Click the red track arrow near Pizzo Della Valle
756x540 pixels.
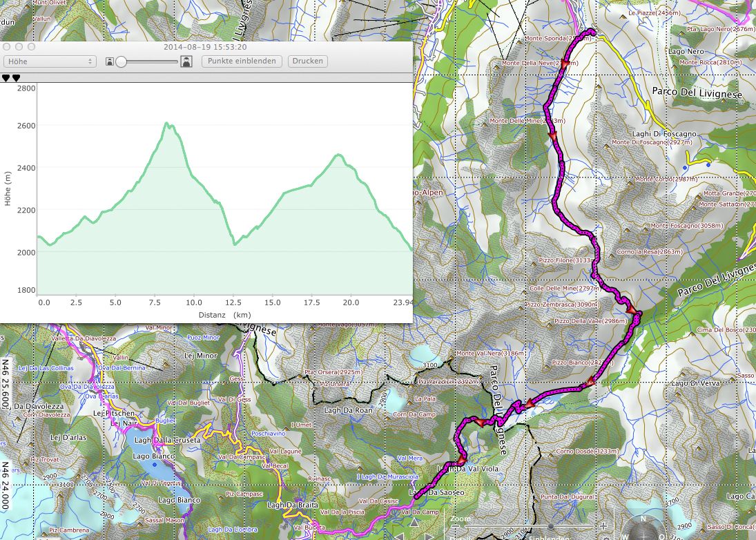(631, 309)
